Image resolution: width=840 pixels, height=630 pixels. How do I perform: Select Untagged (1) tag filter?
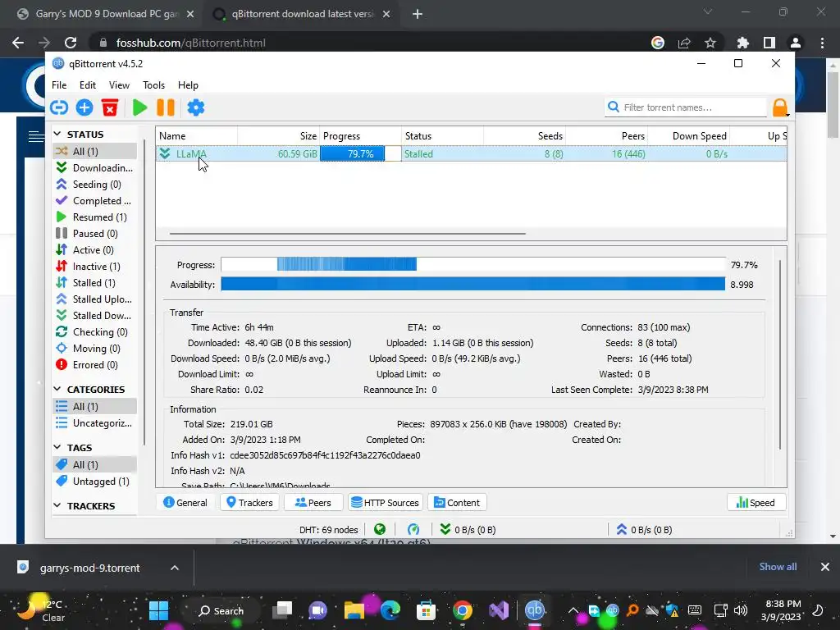click(x=95, y=481)
